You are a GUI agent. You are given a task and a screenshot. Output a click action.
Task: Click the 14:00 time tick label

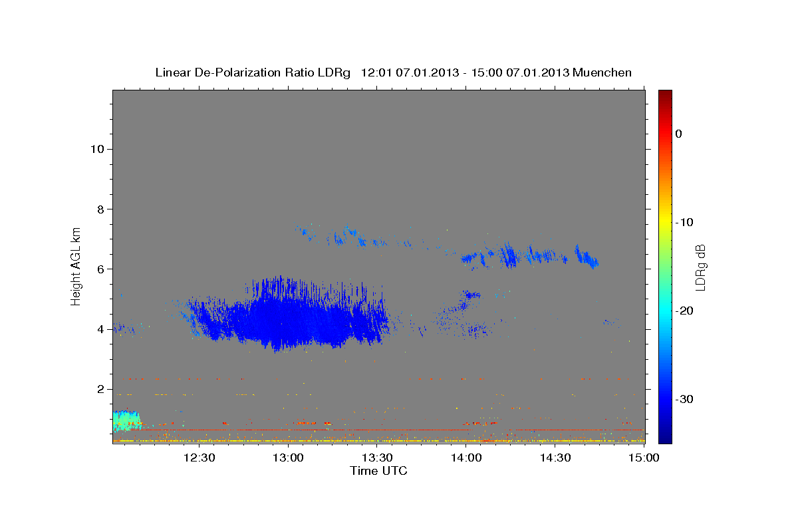tap(466, 458)
